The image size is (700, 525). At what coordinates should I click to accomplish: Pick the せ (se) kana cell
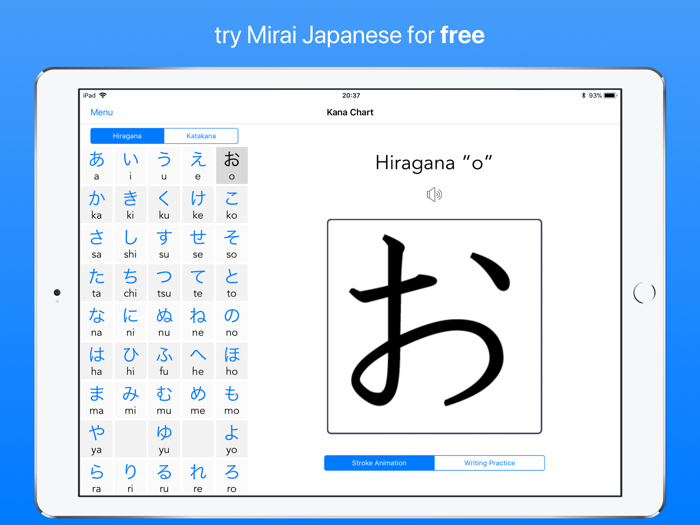tap(198, 244)
